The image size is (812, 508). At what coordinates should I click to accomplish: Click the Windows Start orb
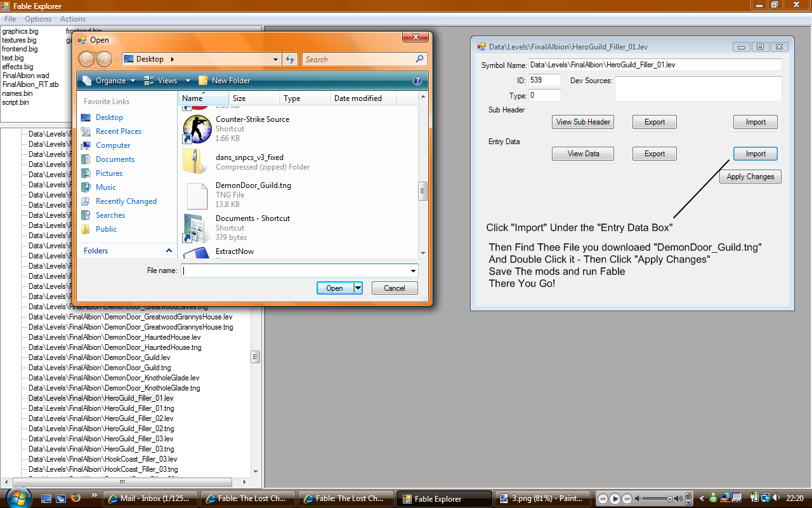[x=17, y=497]
